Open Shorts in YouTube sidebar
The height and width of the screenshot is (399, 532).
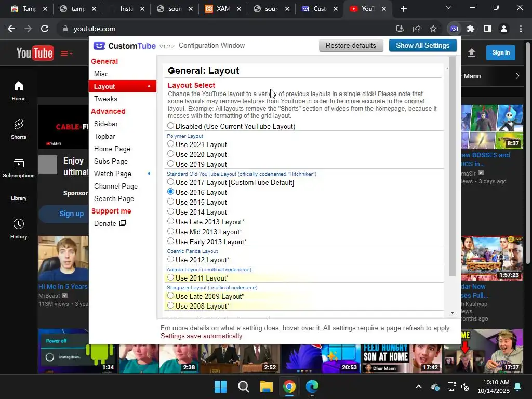(x=19, y=129)
